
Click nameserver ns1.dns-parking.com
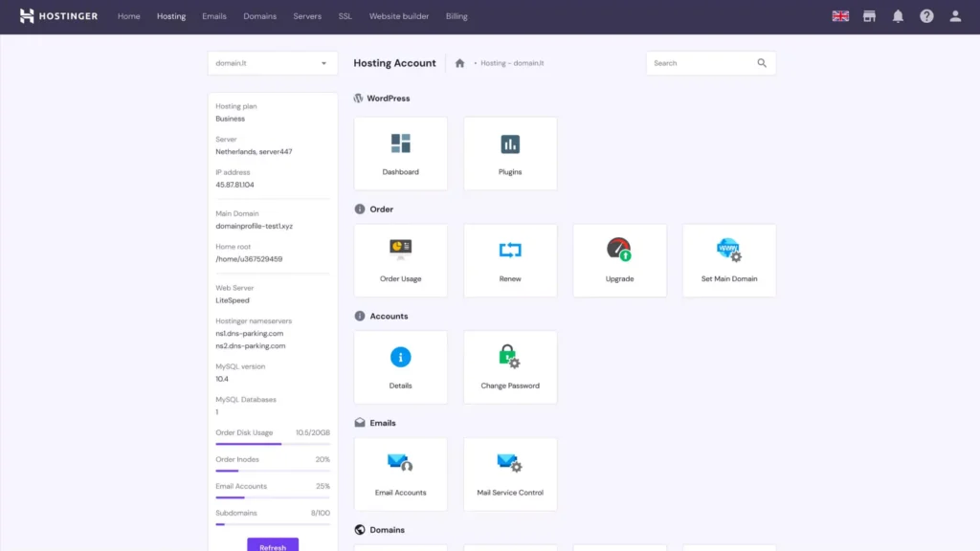tap(250, 334)
